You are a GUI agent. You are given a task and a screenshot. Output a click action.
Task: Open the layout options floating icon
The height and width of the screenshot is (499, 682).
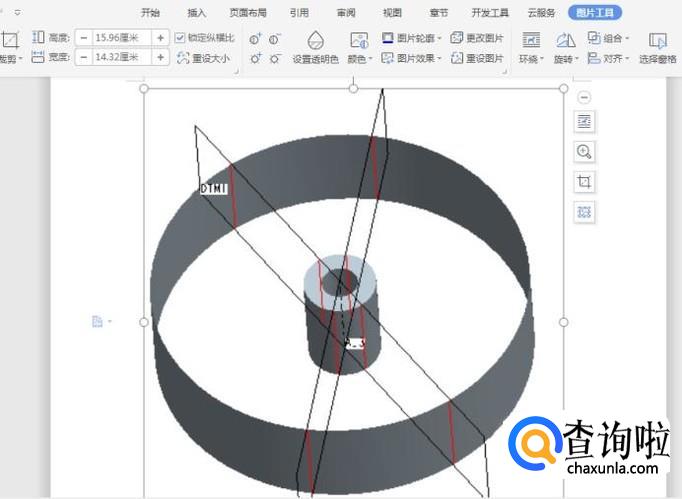(585, 122)
